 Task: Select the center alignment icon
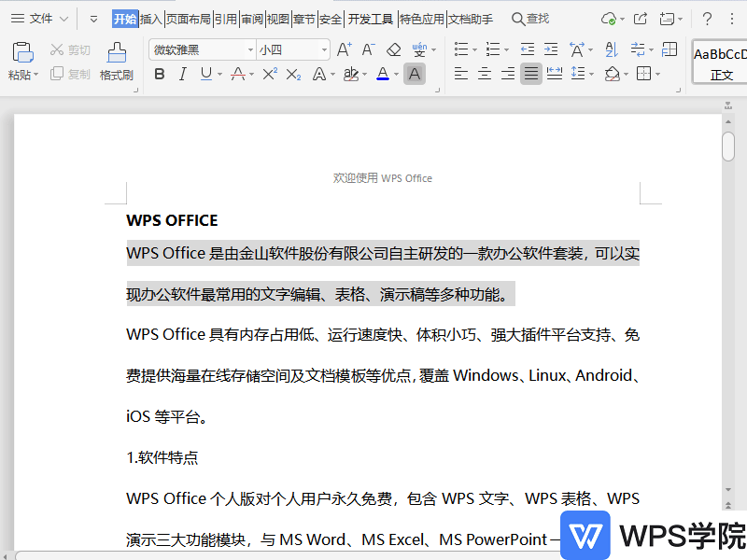pyautogui.click(x=483, y=74)
